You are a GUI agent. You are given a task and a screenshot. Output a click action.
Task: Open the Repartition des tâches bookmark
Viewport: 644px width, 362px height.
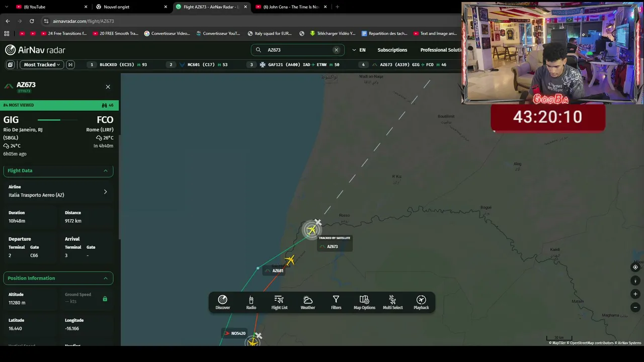[x=384, y=34]
